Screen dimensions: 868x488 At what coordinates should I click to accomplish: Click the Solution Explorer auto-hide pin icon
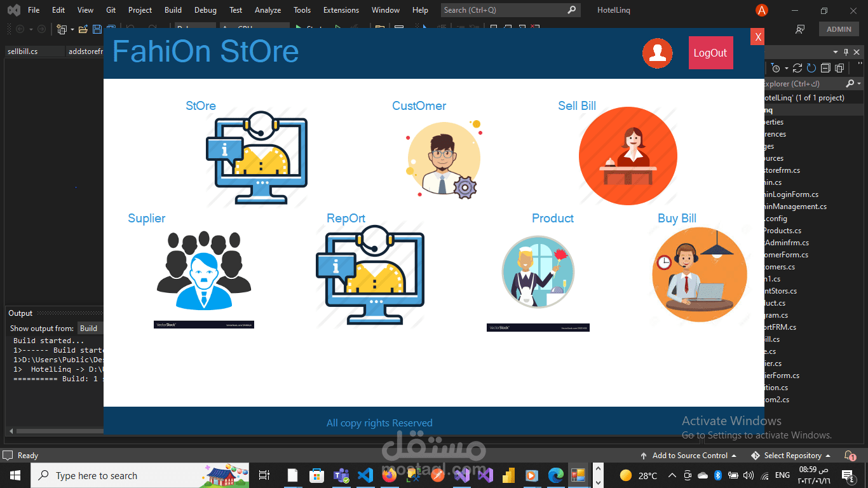click(x=846, y=52)
